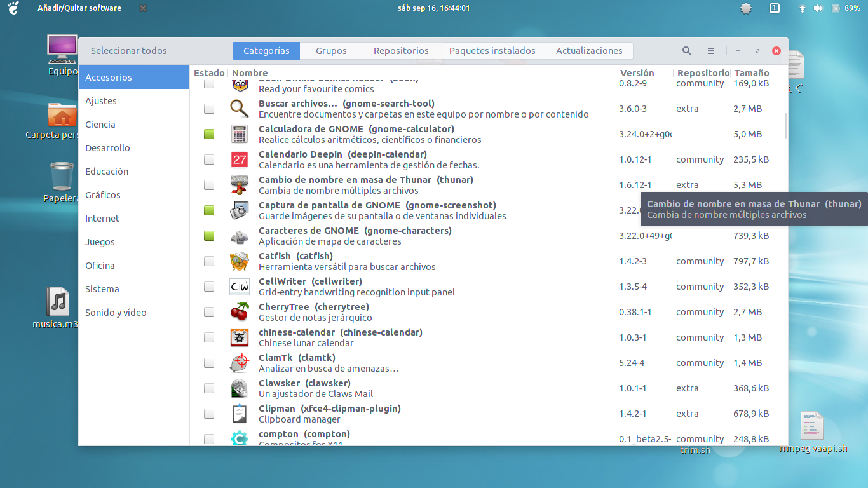868x488 pixels.
Task: Select the Juegos category
Action: click(x=133, y=242)
